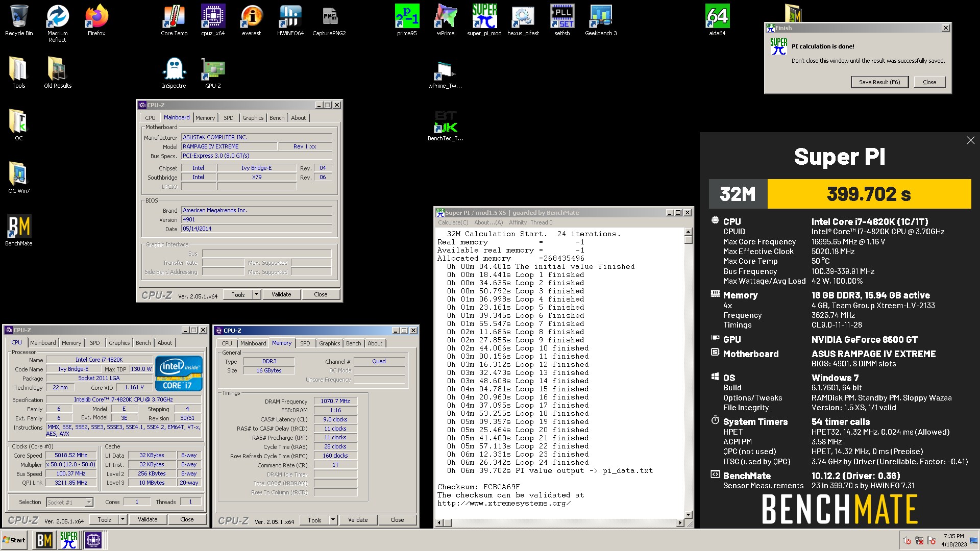Open prime95 desktop shortcut

pos(407,20)
